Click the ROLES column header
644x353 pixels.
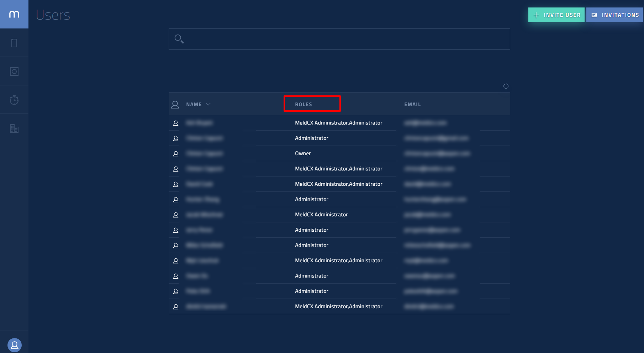[303, 104]
